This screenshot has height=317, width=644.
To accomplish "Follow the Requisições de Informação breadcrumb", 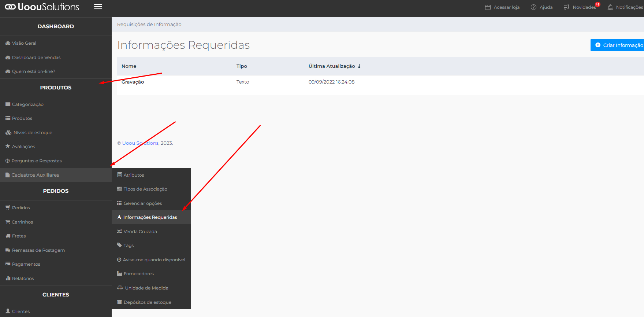I will (149, 24).
